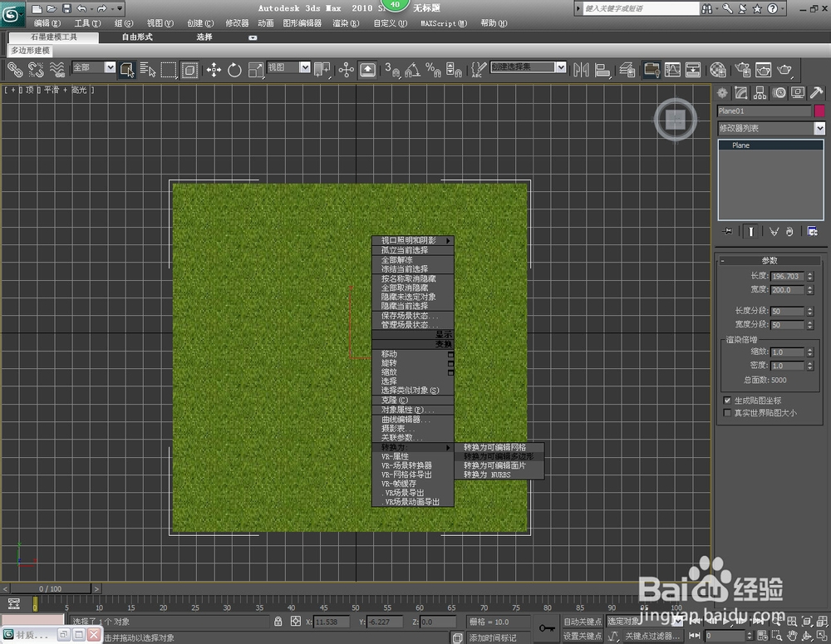
Task: Enable 真实世界贴图大小 checkbox
Action: 727,412
